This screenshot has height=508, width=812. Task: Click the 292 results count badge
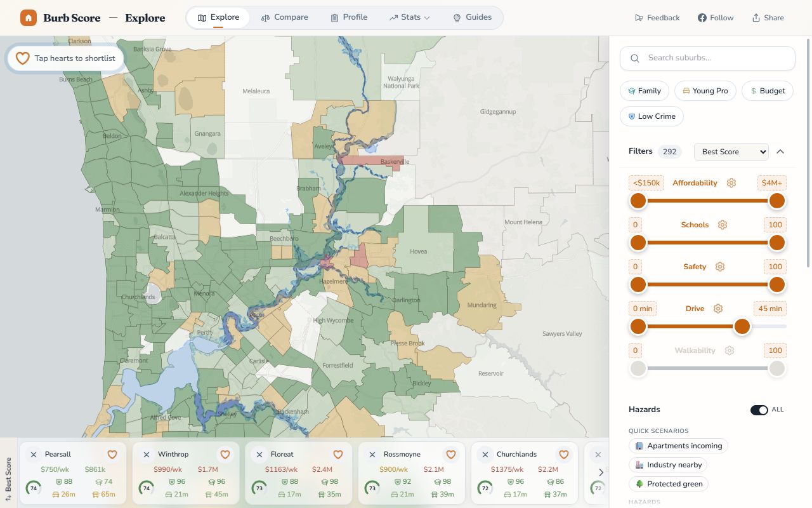pyautogui.click(x=669, y=152)
